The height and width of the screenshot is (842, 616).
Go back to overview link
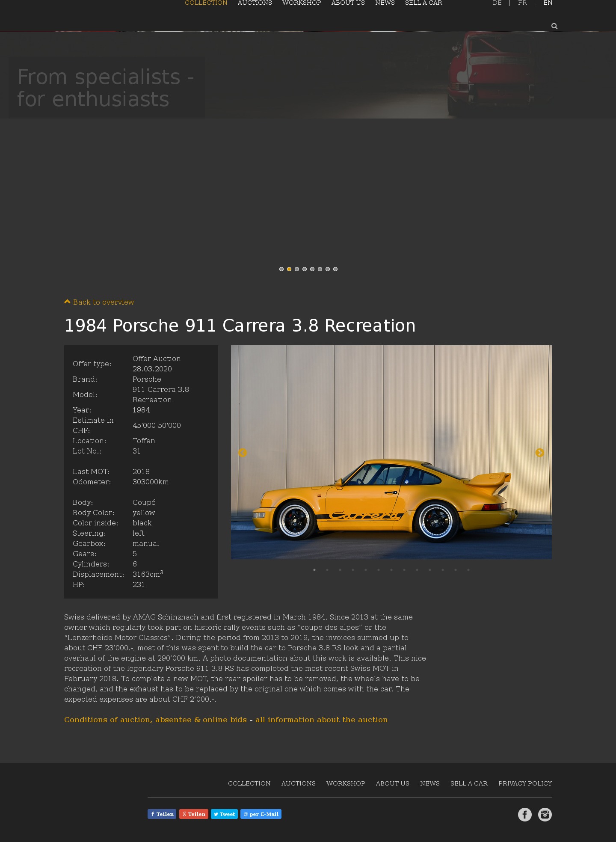99,302
